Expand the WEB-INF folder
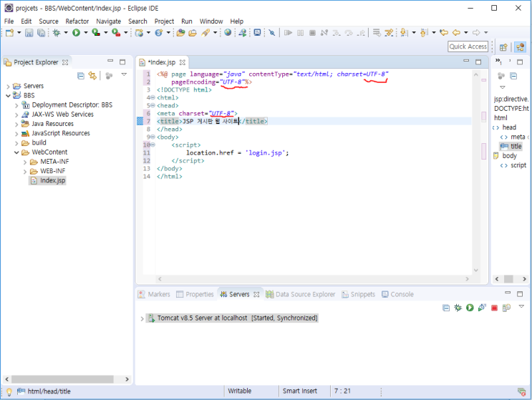Image resolution: width=532 pixels, height=400 pixels. coord(25,172)
